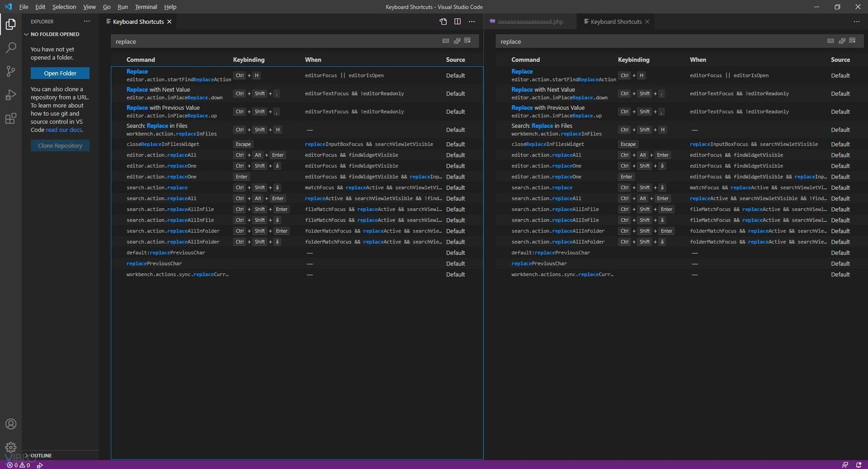Toggle Record Keys in right search box
This screenshot has width=868, height=469.
coord(831,41)
